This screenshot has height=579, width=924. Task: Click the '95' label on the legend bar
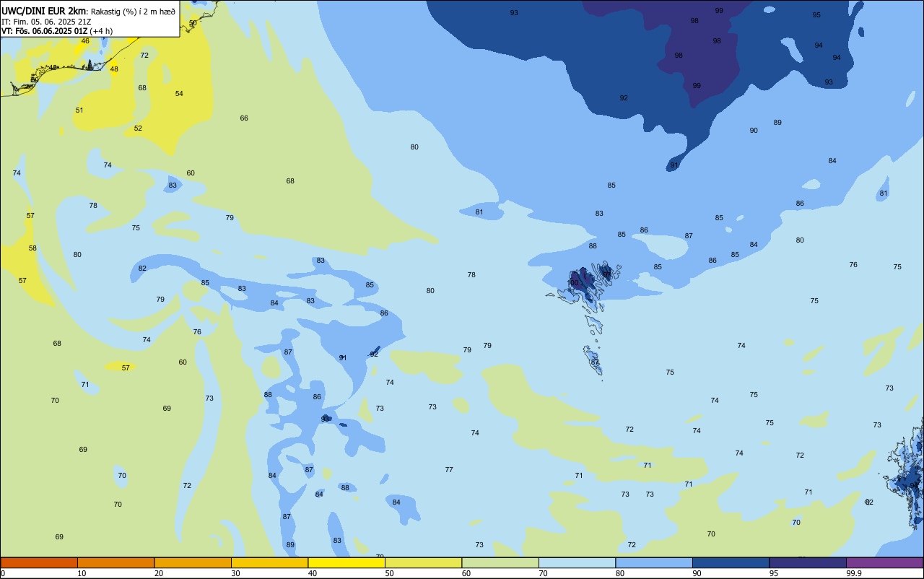click(x=774, y=573)
